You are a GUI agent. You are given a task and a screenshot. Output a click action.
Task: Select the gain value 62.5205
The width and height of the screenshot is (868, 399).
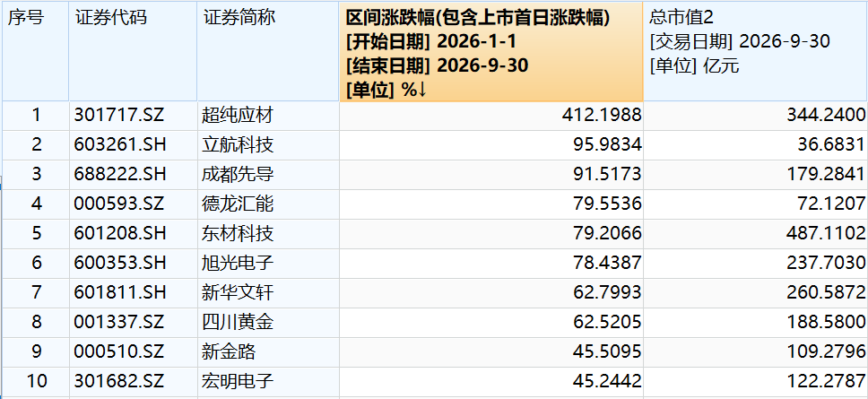[x=606, y=322]
